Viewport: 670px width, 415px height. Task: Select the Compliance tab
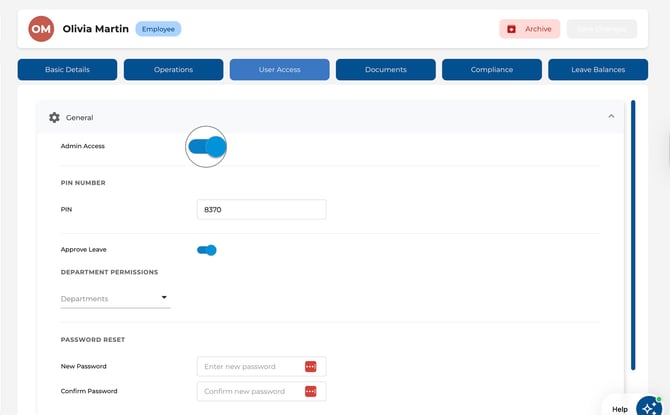[492, 70]
